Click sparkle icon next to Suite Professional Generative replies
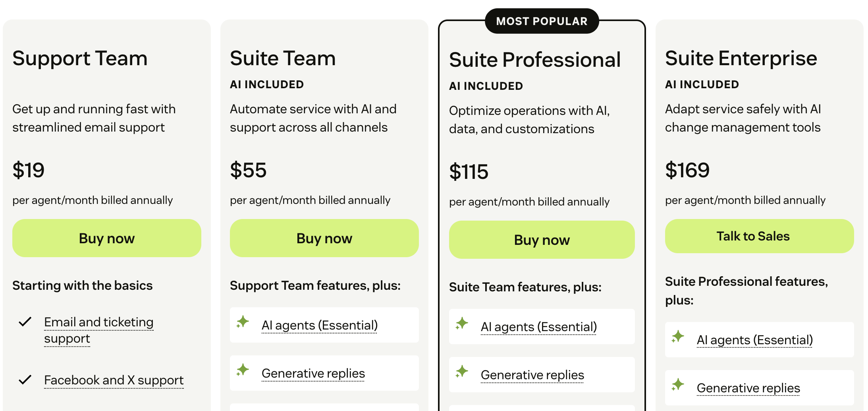The image size is (868, 411). click(462, 372)
